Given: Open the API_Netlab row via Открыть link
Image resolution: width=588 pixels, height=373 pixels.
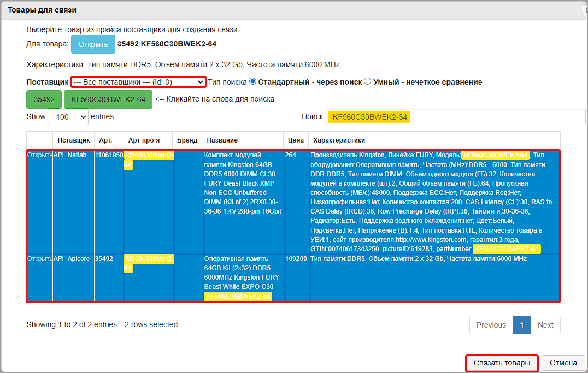Looking at the screenshot, I should 39,155.
